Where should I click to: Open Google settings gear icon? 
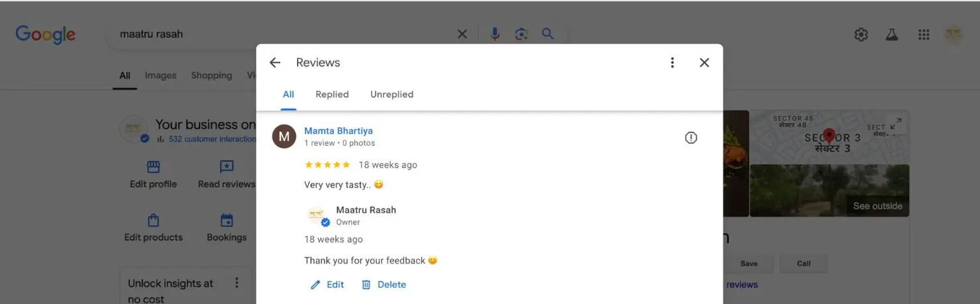[x=861, y=35]
